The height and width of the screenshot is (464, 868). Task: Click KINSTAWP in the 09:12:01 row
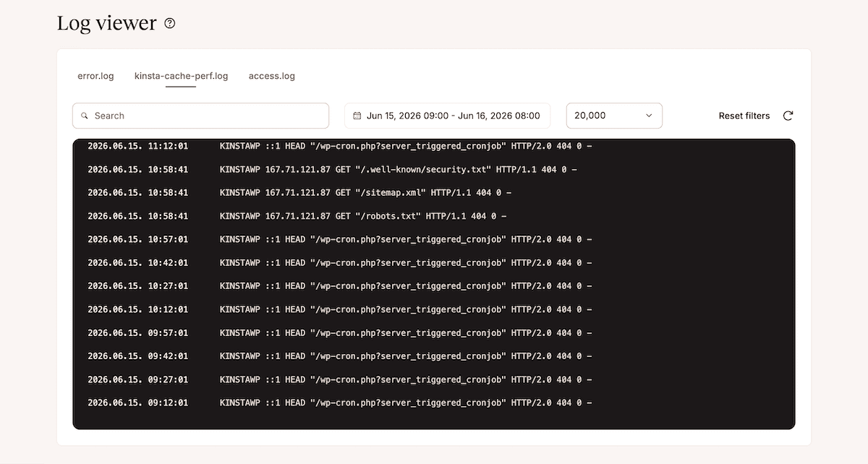pos(240,403)
